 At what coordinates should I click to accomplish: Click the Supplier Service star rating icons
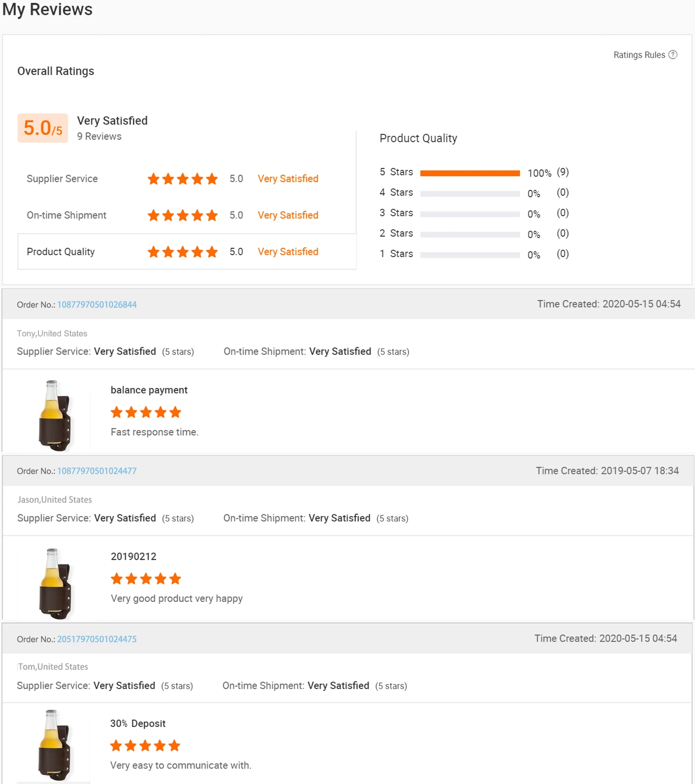click(x=183, y=179)
